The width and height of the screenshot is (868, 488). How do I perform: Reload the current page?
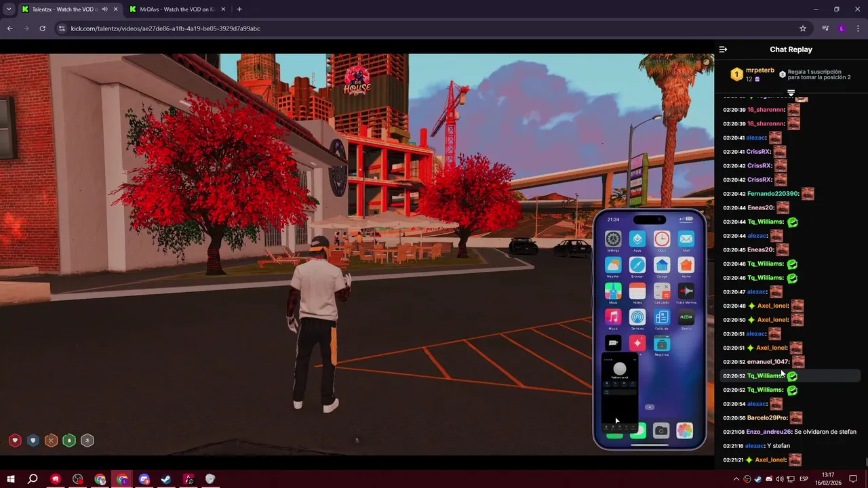(42, 28)
